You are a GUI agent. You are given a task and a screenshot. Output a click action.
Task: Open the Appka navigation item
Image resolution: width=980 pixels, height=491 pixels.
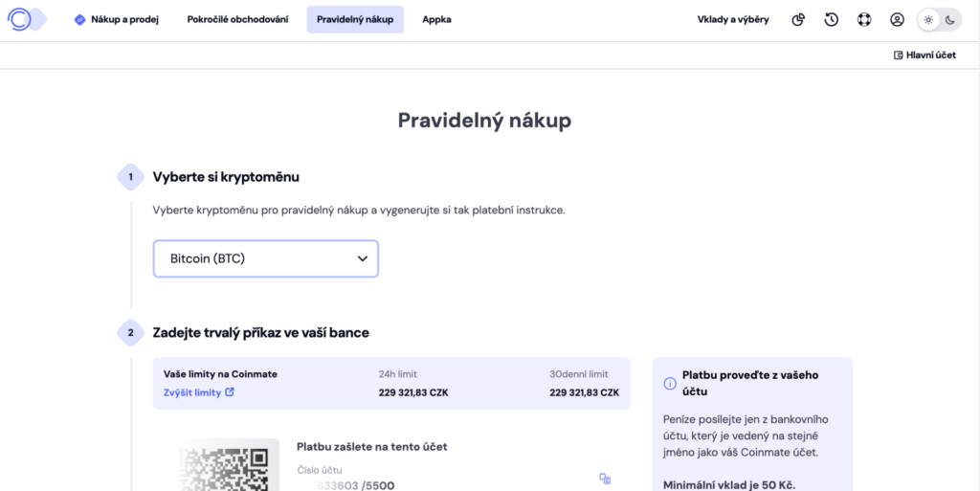click(436, 19)
